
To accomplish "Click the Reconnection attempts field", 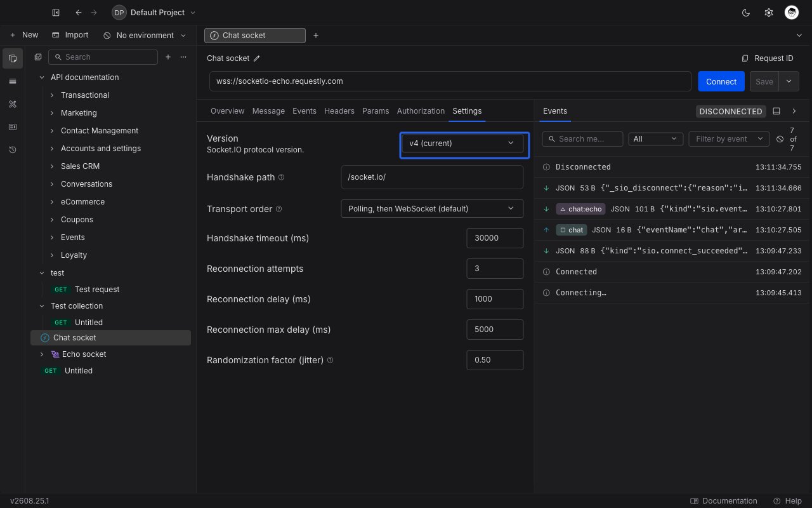I will 495,269.
